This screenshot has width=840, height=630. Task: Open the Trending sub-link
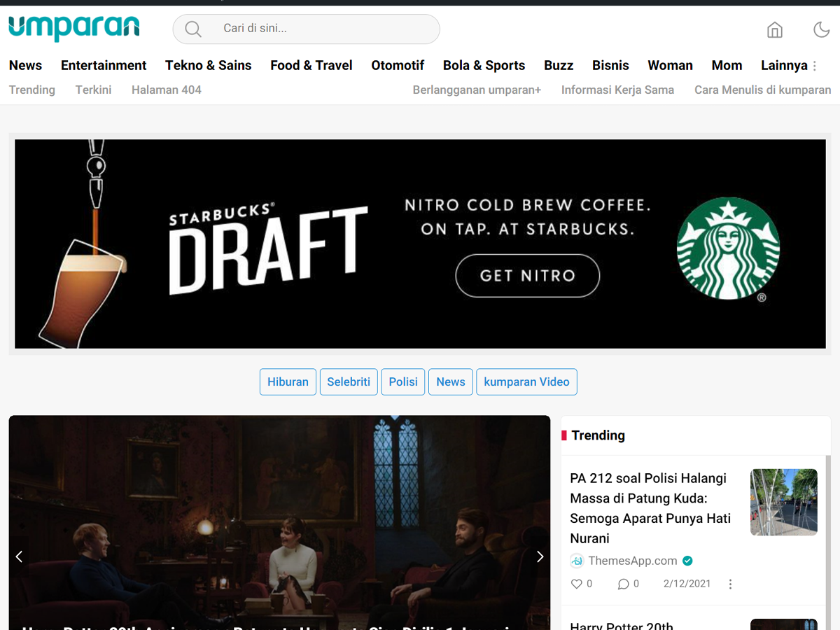(x=32, y=90)
